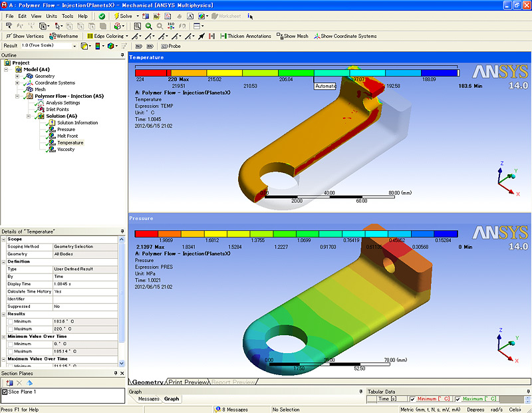Open the Solve dropdown arrow

pyautogui.click(x=138, y=16)
